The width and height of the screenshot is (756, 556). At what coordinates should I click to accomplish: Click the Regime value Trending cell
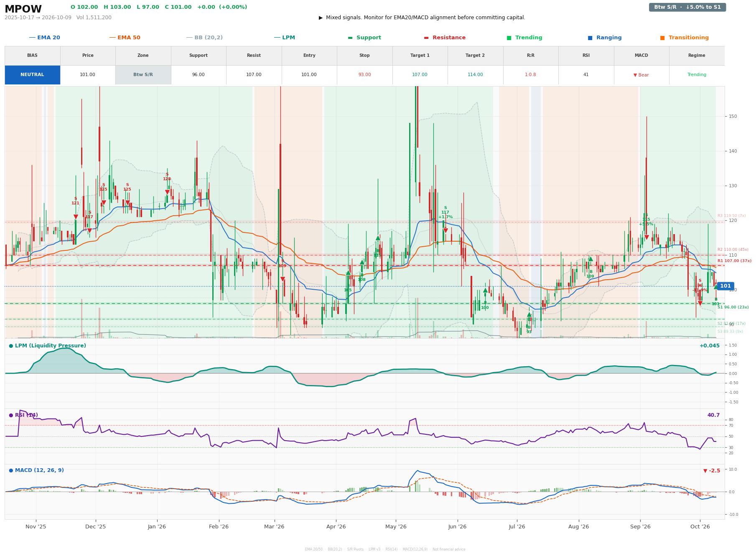tap(697, 75)
